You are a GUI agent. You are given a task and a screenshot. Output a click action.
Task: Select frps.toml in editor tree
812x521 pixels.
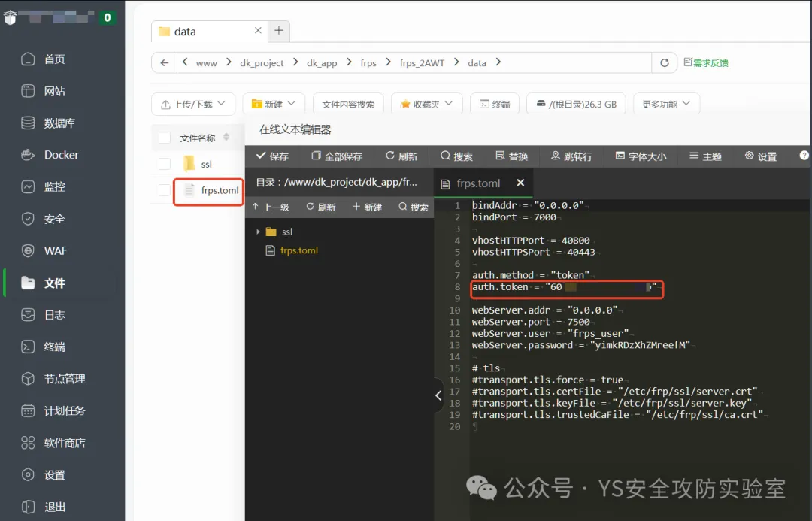point(299,250)
